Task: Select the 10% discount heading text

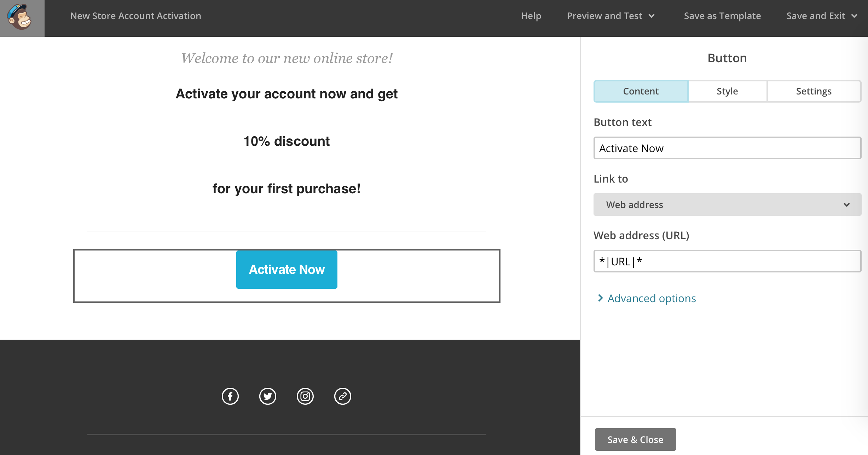Action: pyautogui.click(x=287, y=141)
